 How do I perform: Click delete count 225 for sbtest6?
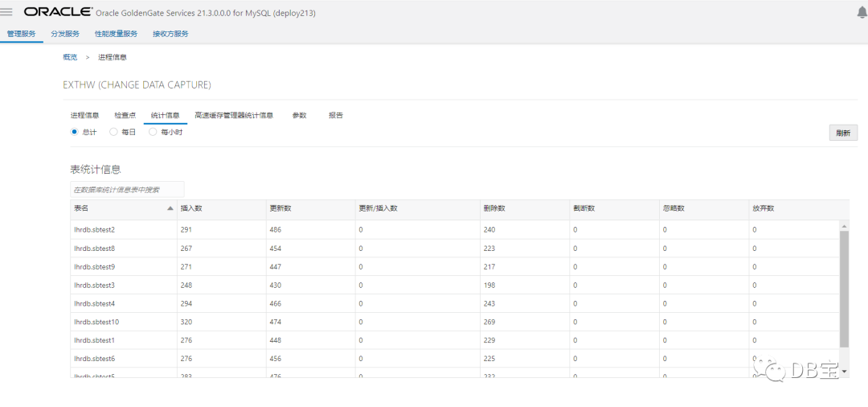tap(489, 359)
